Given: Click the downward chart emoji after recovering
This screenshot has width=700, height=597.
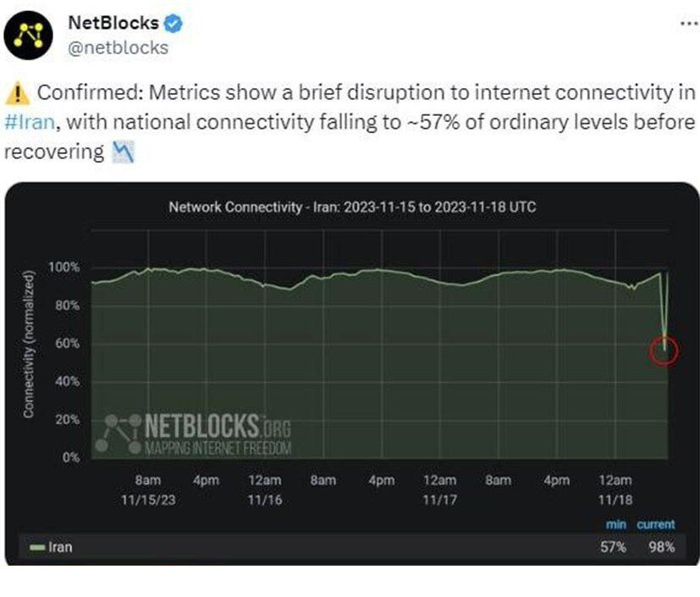Looking at the screenshot, I should click(124, 153).
